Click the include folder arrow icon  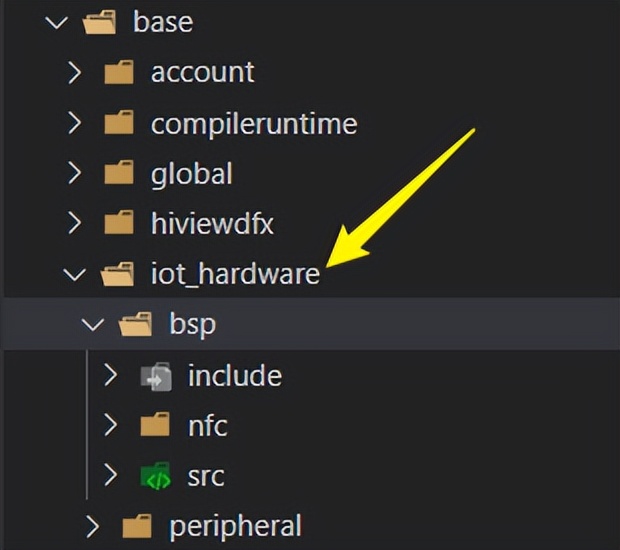(x=155, y=375)
